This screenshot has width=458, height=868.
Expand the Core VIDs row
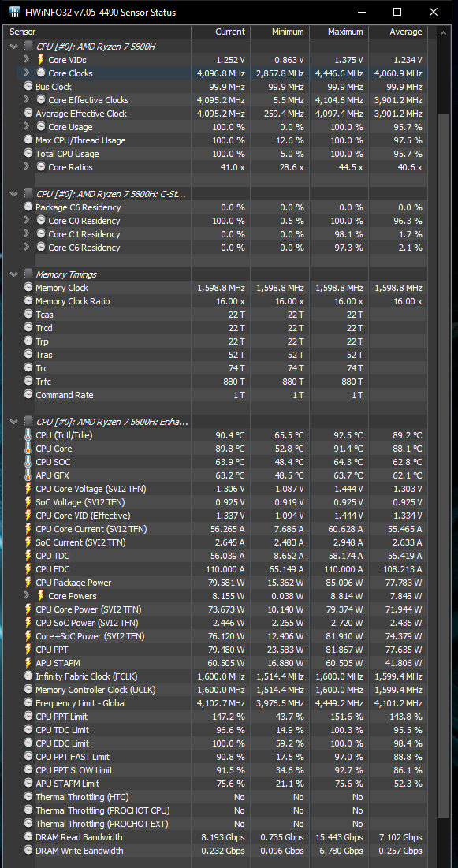[x=27, y=60]
